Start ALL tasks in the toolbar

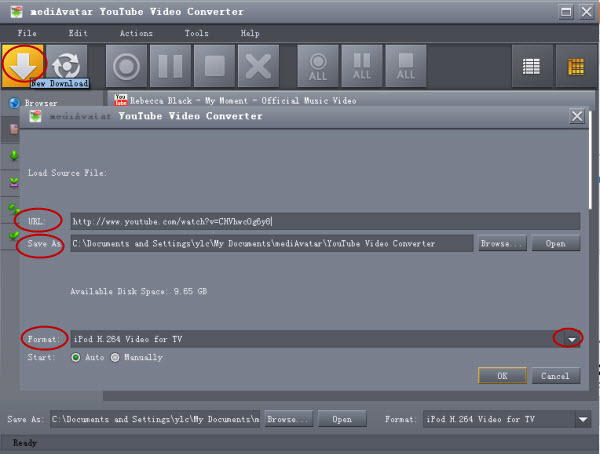[x=318, y=66]
